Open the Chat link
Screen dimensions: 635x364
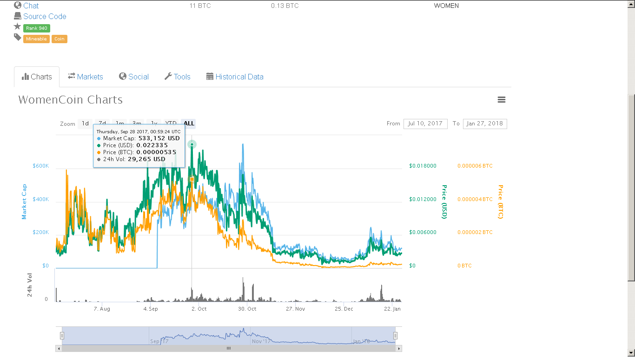(31, 6)
